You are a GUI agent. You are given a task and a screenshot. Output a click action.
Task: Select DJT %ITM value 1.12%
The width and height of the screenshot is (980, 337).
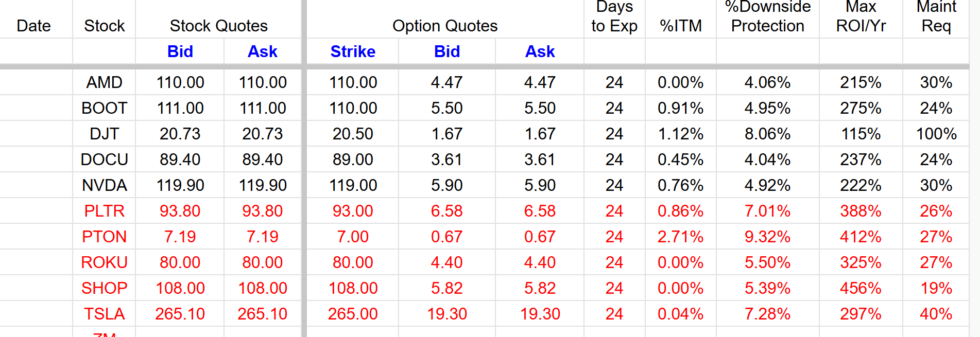tap(681, 134)
